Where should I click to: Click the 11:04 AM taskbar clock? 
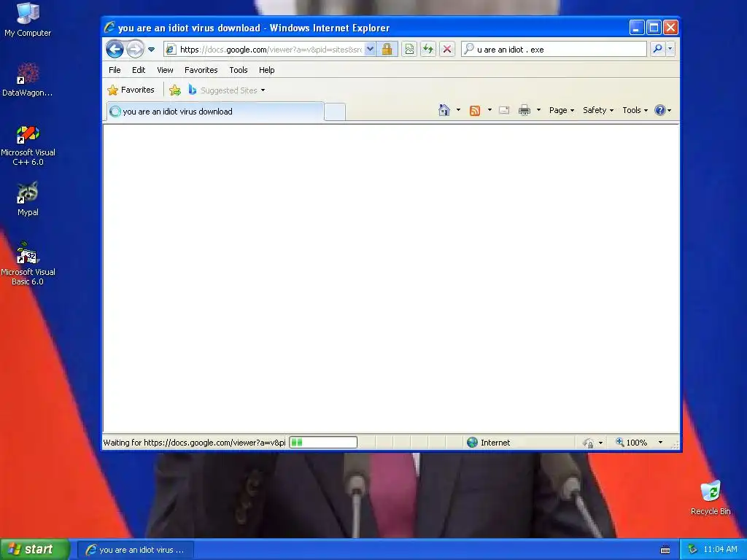click(720, 549)
